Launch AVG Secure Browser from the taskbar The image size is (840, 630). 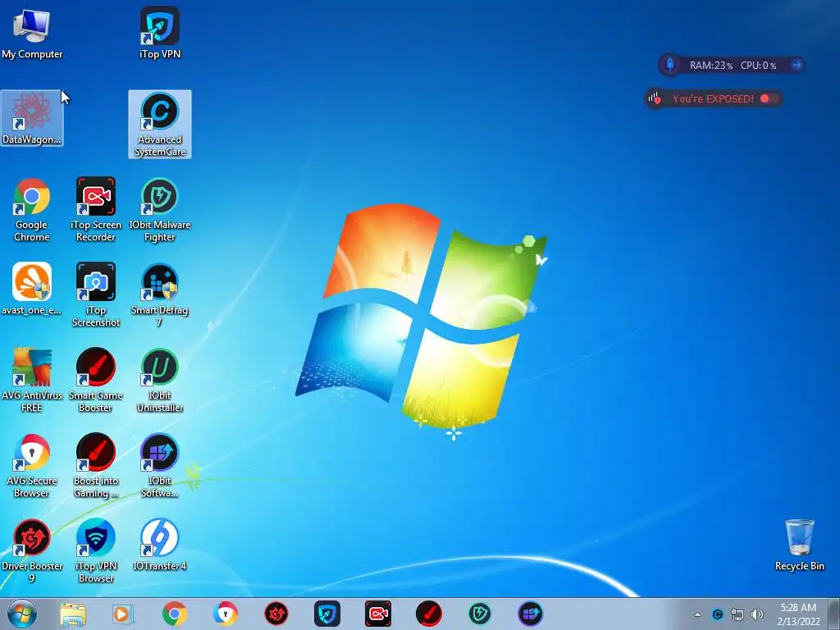coord(225,614)
